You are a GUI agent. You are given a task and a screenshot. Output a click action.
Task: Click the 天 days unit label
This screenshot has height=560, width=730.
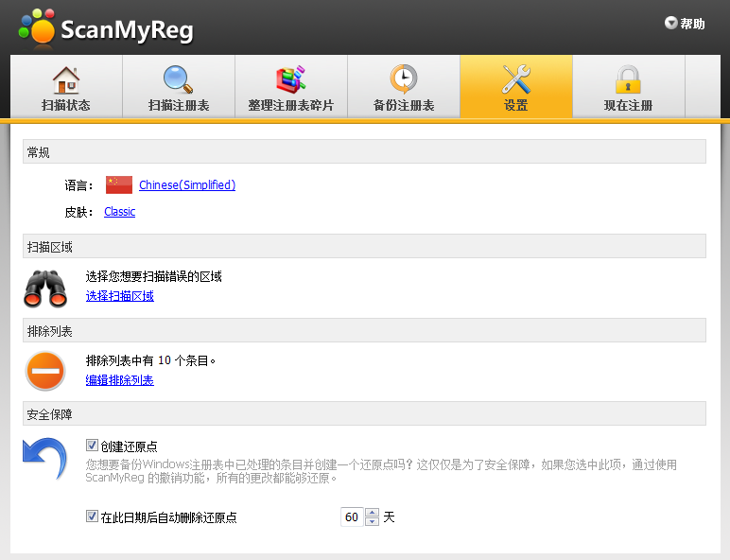pyautogui.click(x=390, y=516)
